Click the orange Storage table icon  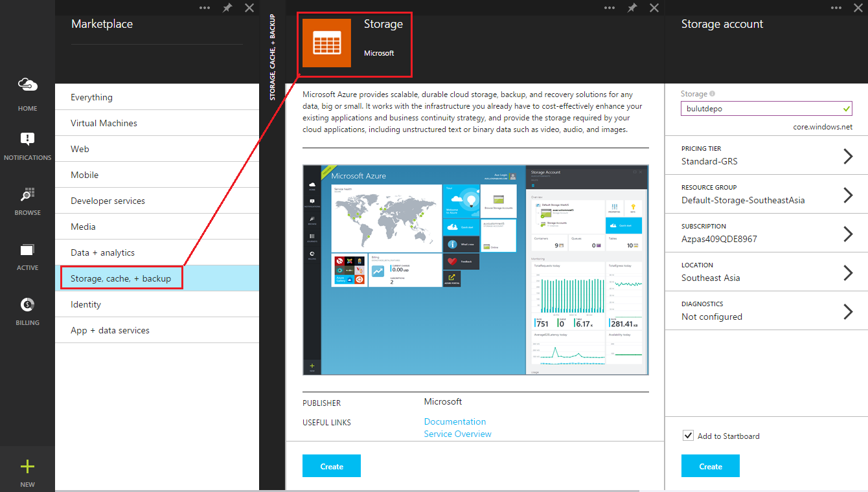(326, 43)
